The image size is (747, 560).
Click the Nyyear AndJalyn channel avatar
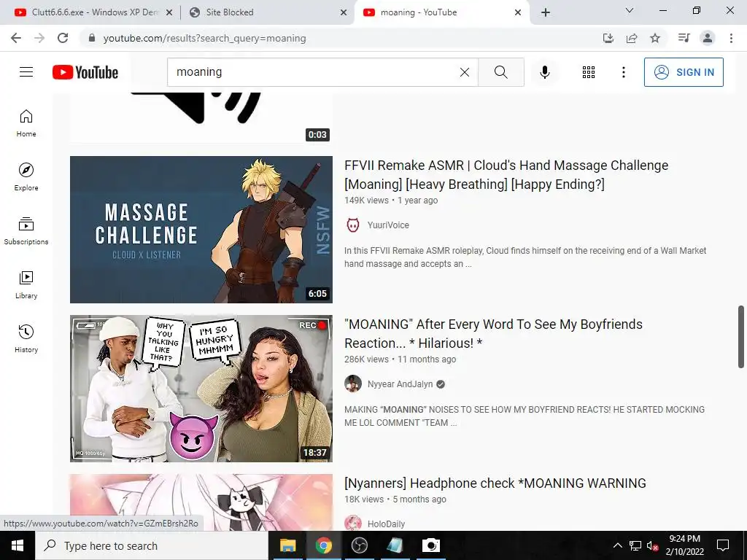point(353,384)
